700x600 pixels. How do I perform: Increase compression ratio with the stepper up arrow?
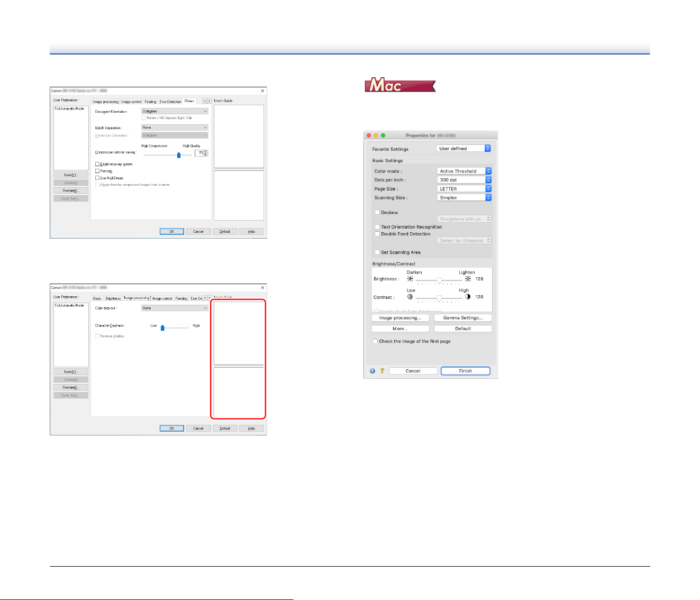click(206, 151)
